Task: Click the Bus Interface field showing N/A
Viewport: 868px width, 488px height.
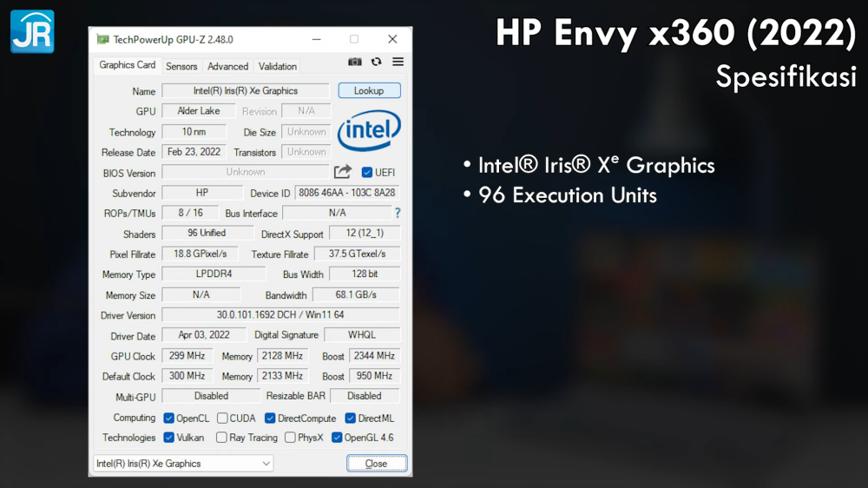Action: 337,213
